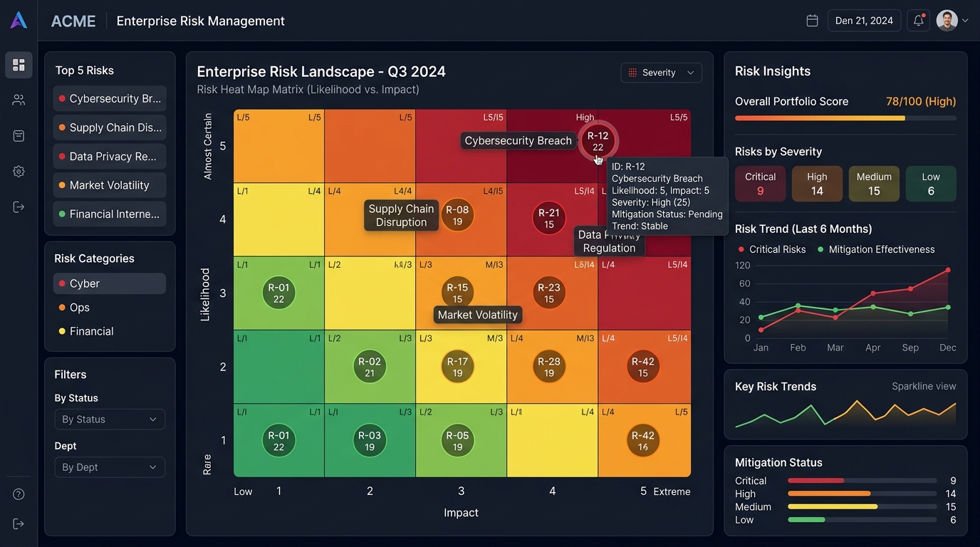
Task: Open notifications bell
Action: (919, 21)
